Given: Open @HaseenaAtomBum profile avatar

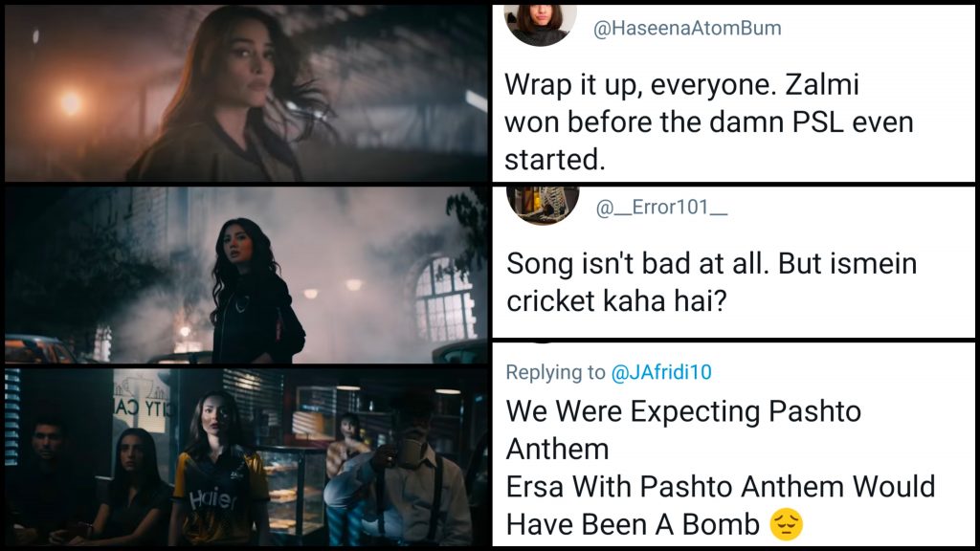Looking at the screenshot, I should [540, 25].
